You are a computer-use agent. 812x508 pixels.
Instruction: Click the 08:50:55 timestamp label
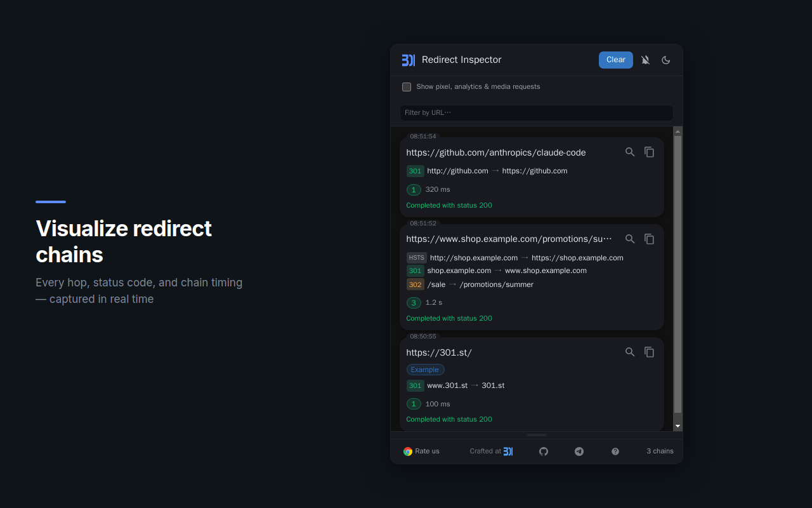423,337
